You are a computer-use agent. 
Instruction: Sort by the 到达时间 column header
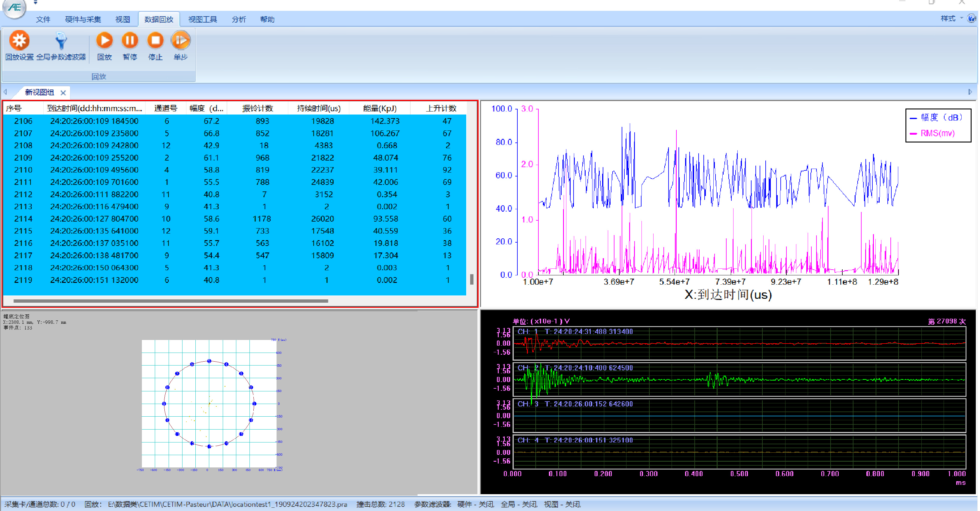point(94,109)
